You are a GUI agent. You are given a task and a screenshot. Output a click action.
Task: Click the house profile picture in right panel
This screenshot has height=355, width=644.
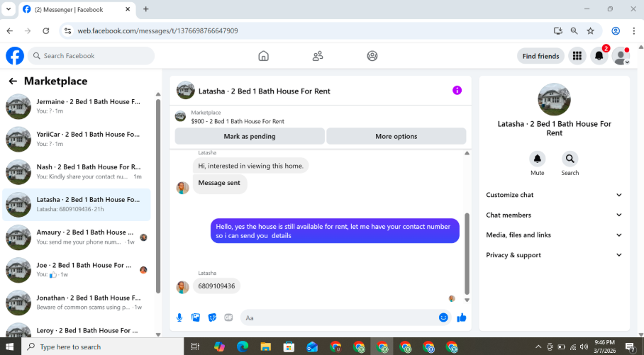click(x=554, y=99)
